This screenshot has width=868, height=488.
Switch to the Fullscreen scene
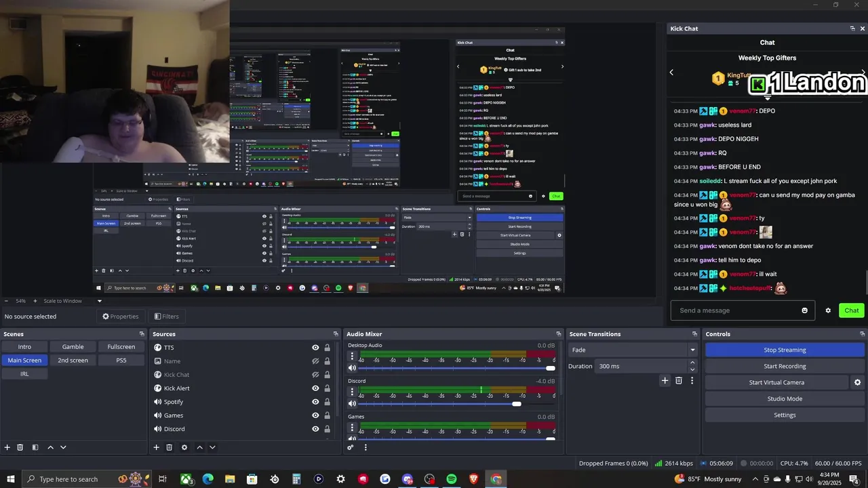121,347
